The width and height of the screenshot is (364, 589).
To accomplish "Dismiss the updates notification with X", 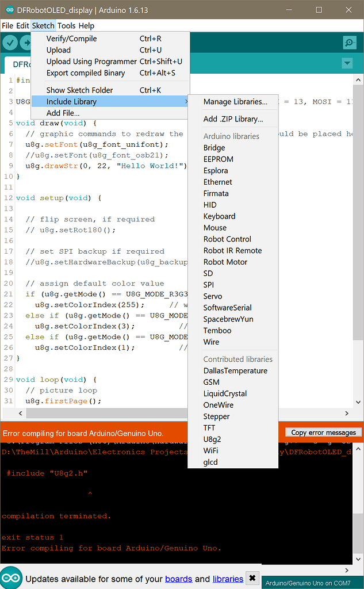I will pyautogui.click(x=252, y=577).
